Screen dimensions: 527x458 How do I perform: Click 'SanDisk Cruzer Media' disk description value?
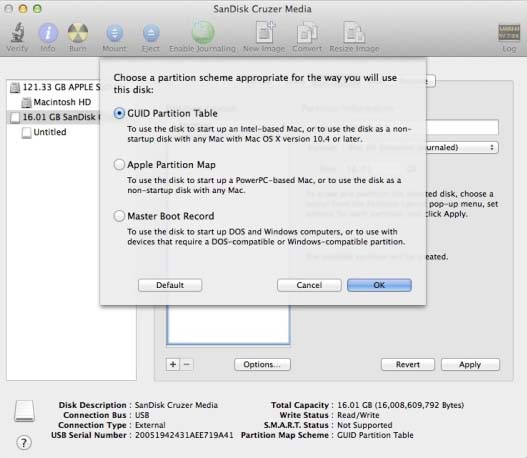[x=176, y=405]
